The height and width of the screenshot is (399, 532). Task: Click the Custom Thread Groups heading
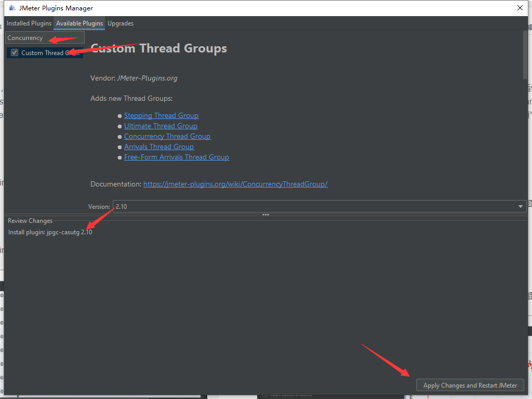[x=159, y=48]
